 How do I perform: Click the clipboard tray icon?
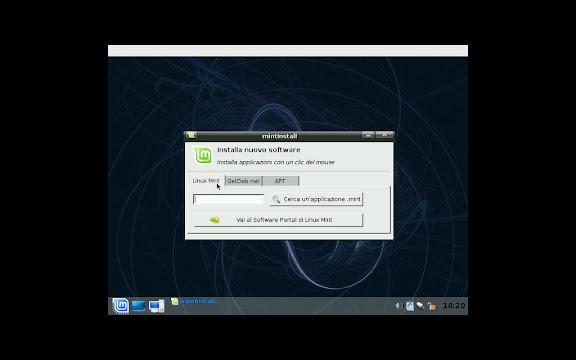(410, 306)
